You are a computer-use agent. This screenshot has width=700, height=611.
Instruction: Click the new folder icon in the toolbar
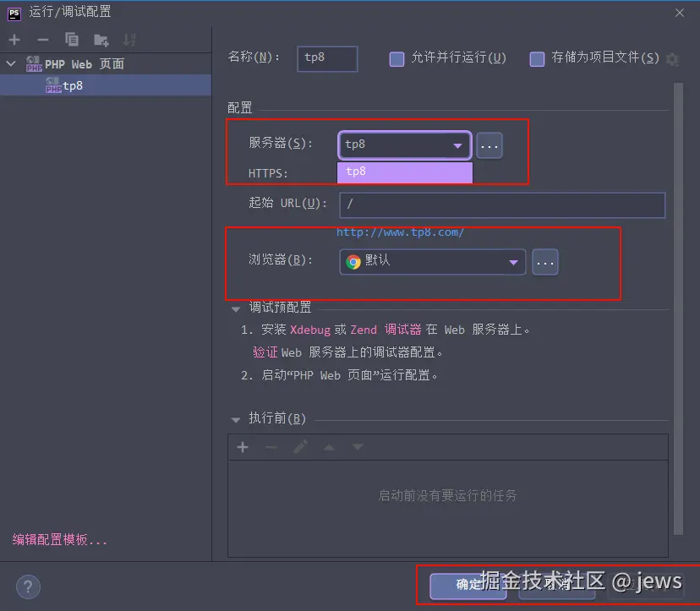pyautogui.click(x=101, y=40)
